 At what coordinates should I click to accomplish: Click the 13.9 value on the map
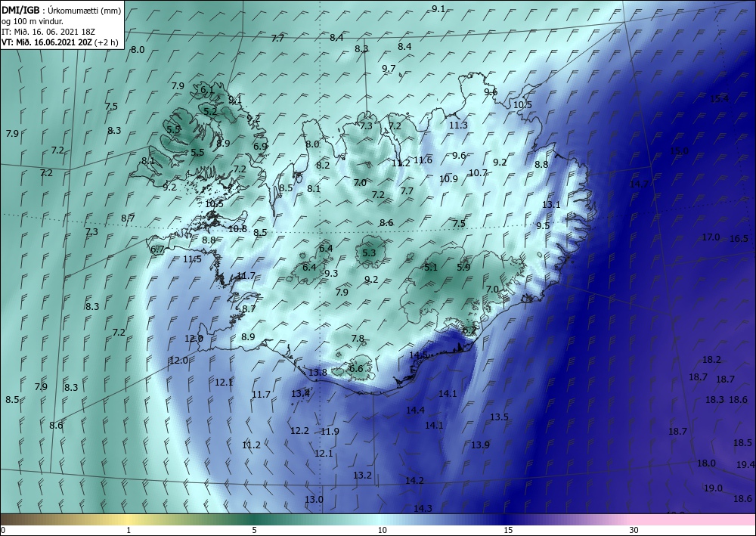pyautogui.click(x=480, y=445)
